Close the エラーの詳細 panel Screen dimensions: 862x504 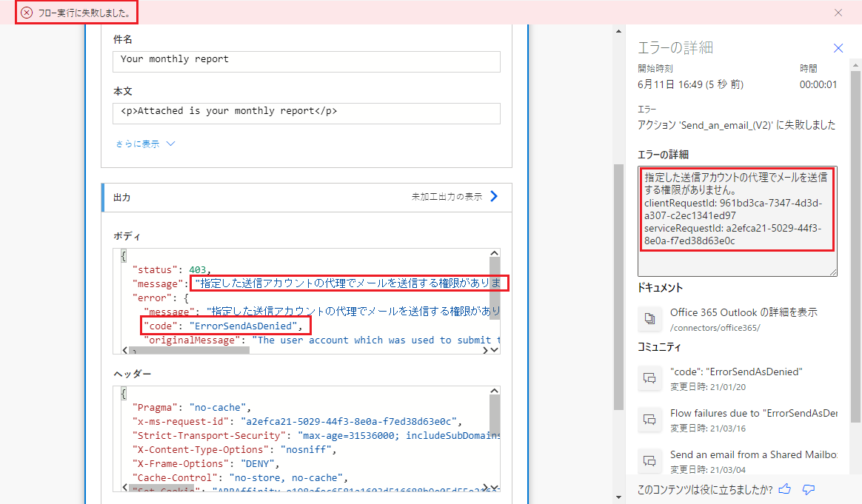click(838, 48)
